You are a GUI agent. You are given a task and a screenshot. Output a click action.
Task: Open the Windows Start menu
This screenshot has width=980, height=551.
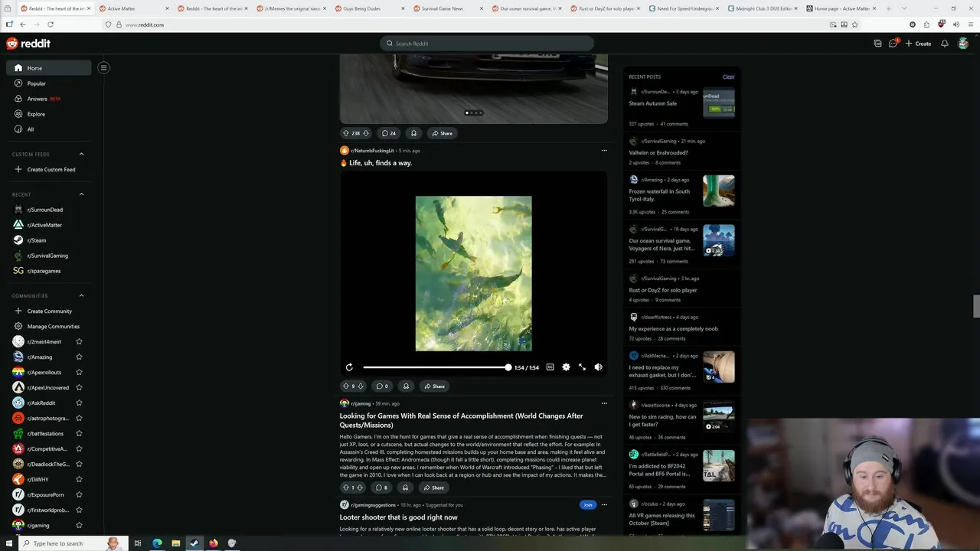(x=9, y=543)
